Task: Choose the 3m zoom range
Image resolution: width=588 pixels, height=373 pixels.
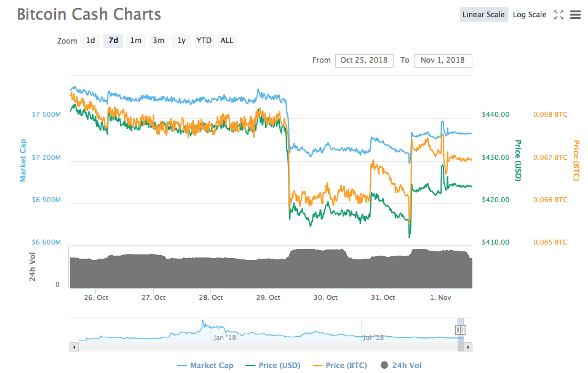Action: [159, 41]
